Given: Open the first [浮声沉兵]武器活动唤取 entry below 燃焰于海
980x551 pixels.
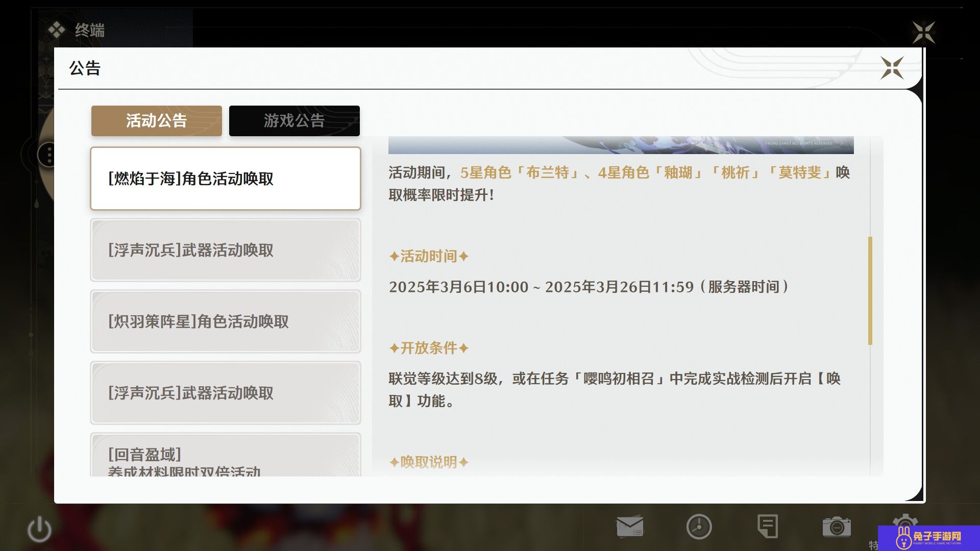Looking at the screenshot, I should [x=226, y=250].
